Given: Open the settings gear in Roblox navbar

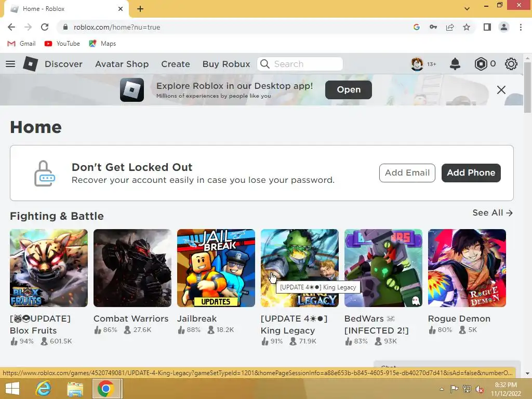Looking at the screenshot, I should (511, 64).
